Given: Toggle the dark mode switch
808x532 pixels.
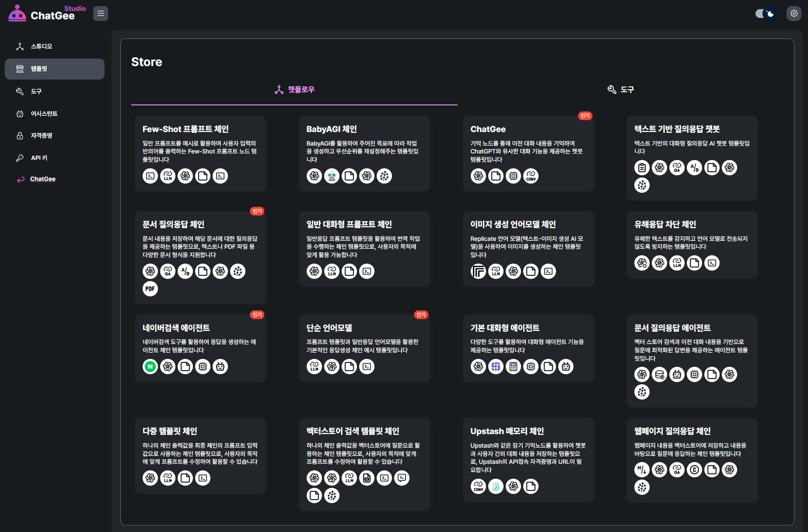Looking at the screenshot, I should pos(766,14).
